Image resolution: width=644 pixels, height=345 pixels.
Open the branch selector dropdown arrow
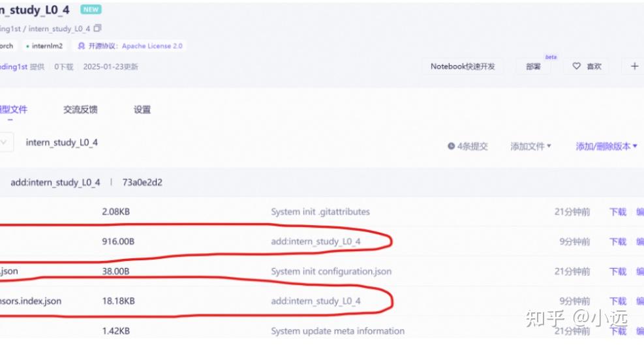[5, 143]
